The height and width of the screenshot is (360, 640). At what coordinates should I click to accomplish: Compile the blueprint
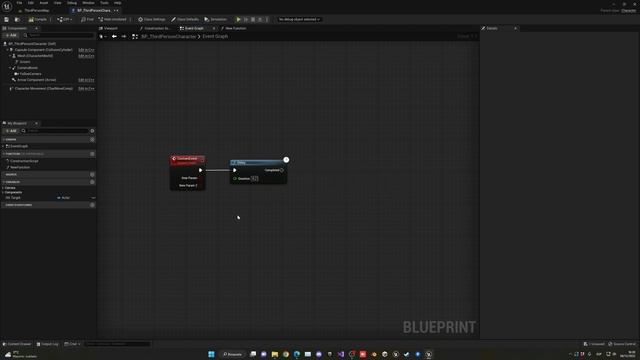pos(38,19)
